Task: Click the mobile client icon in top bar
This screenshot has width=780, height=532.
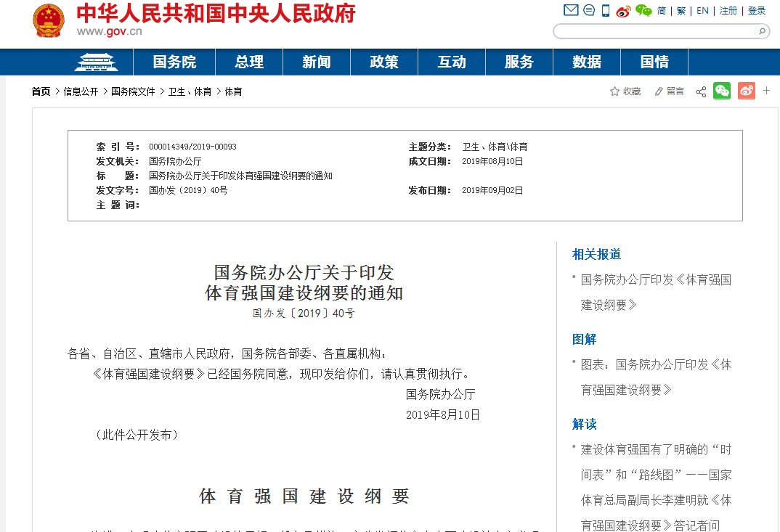Action: 605,10
